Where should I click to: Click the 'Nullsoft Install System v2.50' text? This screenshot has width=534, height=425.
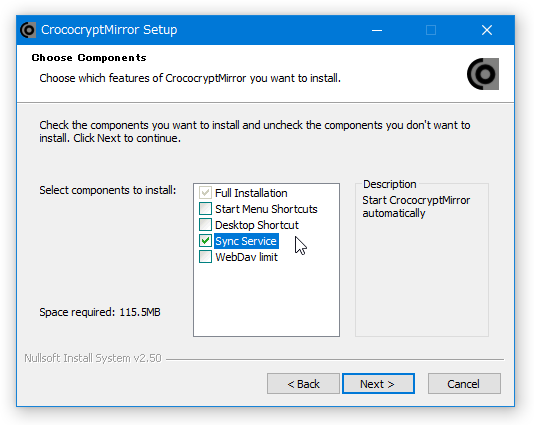[x=93, y=358]
